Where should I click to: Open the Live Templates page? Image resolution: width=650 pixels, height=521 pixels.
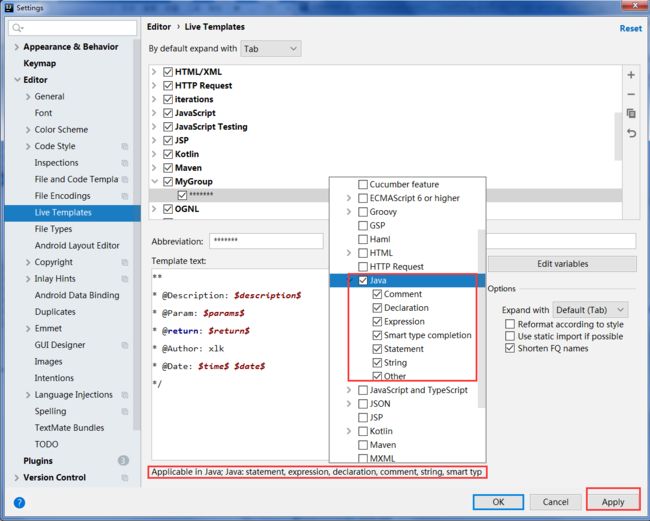click(x=73, y=213)
